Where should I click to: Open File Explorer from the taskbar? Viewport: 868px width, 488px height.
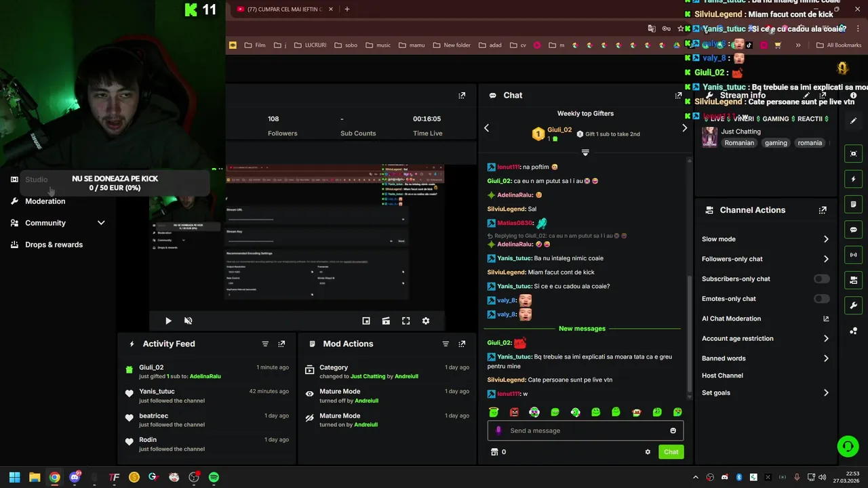[x=35, y=477]
